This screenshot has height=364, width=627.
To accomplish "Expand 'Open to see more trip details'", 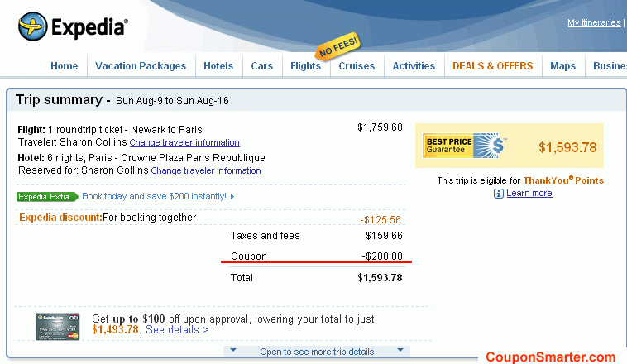I will [x=317, y=352].
